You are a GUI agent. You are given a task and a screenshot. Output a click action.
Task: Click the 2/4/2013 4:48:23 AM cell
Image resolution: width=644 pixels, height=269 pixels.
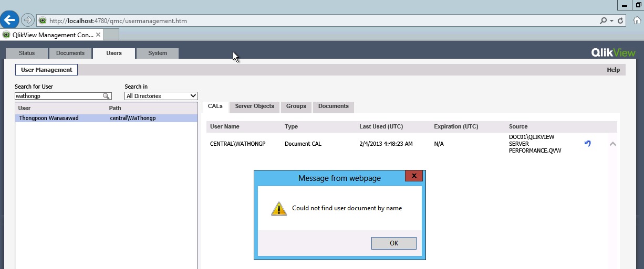point(386,144)
